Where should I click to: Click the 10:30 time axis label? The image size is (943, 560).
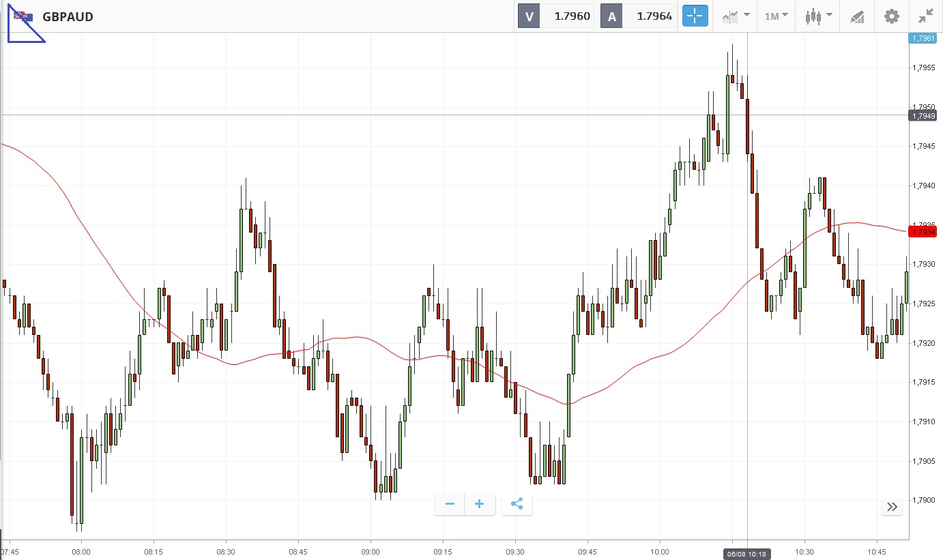click(804, 552)
